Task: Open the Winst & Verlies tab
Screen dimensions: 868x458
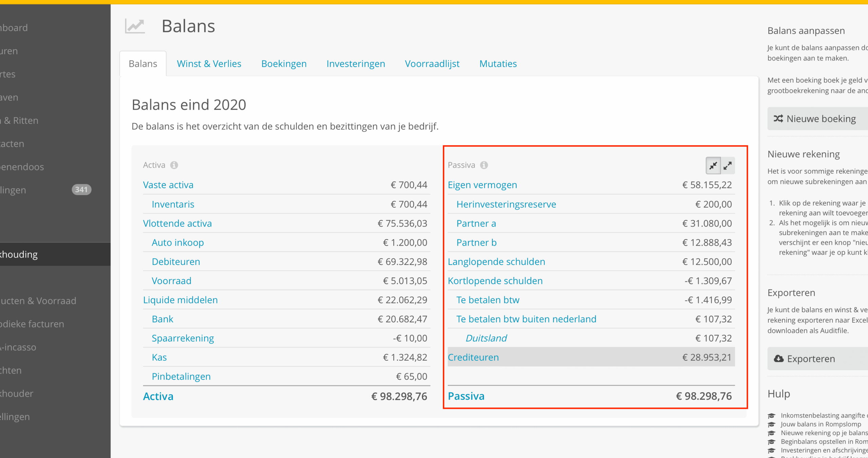Action: 209,63
